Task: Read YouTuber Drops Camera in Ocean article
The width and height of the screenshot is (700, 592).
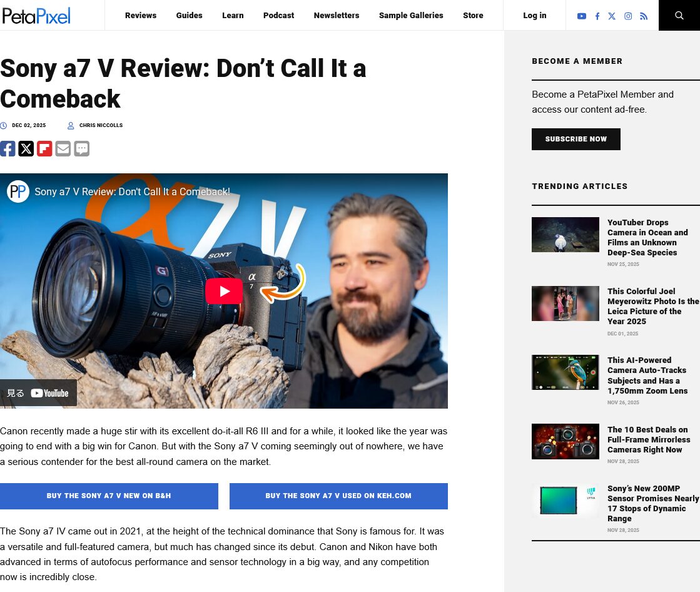Action: 647,237
